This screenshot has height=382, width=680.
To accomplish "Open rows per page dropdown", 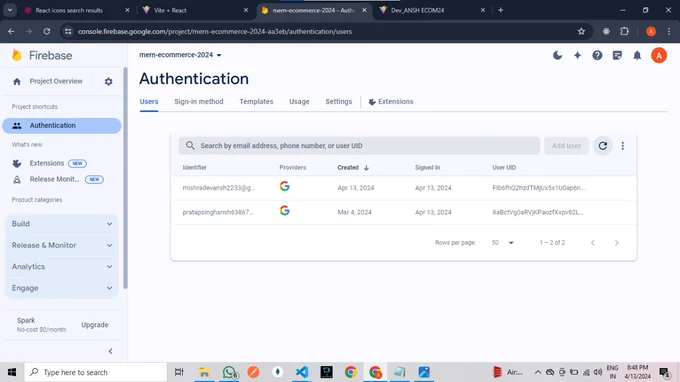I will 503,243.
